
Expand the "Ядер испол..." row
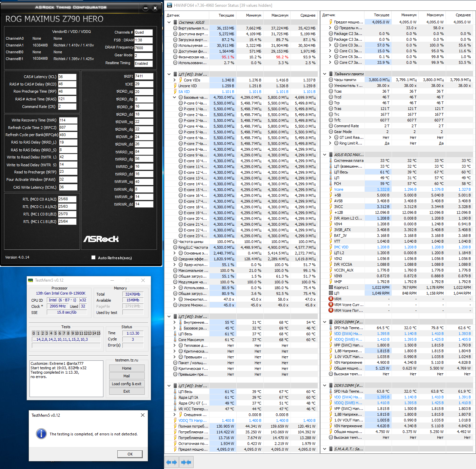click(x=175, y=265)
